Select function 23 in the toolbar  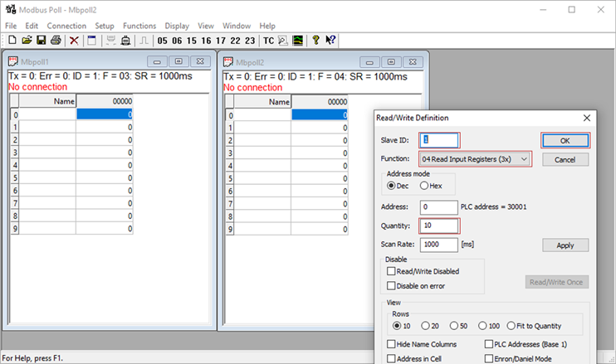250,41
